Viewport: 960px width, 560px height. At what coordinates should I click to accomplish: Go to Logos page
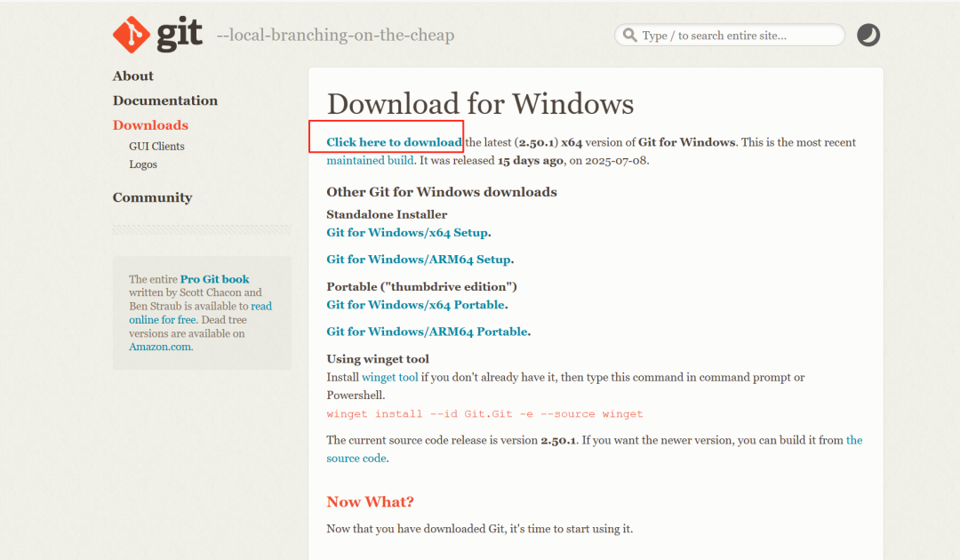[143, 164]
